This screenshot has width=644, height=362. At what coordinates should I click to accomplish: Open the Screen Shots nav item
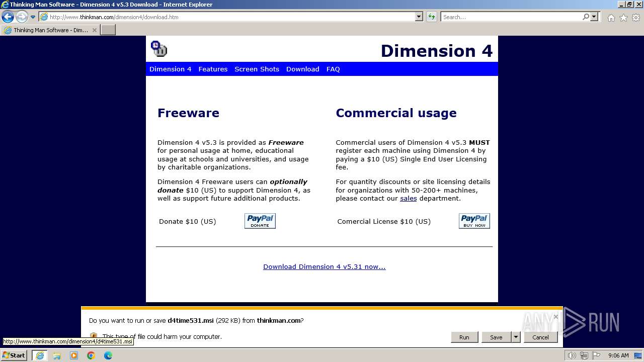257,69
